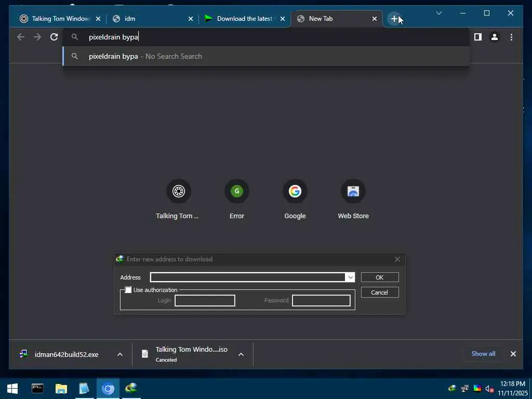
Task: Click Show all downloads
Action: [x=483, y=353]
